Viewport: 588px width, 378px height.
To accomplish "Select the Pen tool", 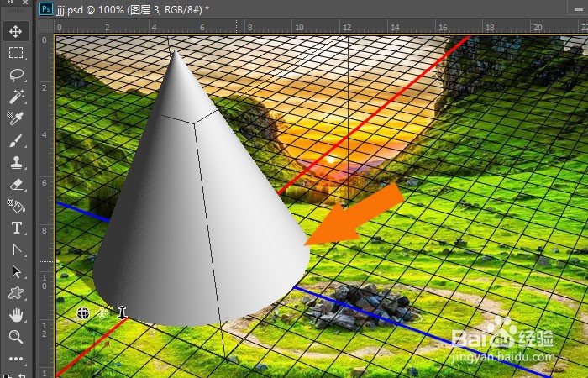I will pyautogui.click(x=16, y=249).
